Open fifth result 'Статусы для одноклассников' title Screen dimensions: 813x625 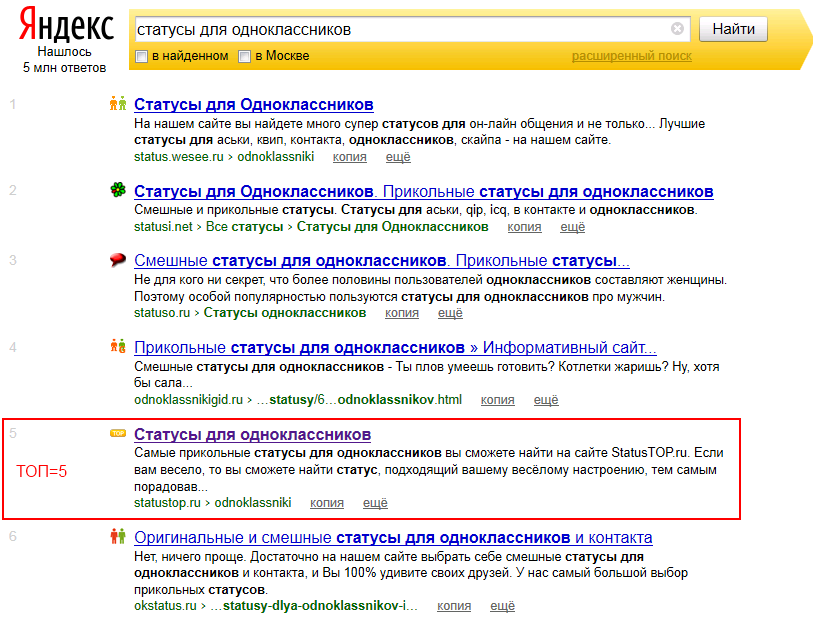tap(253, 434)
